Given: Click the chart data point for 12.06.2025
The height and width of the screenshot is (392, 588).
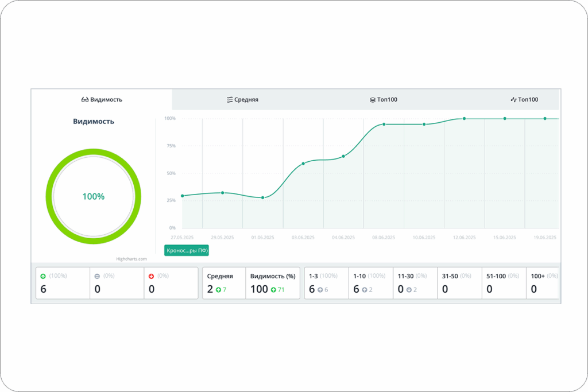Looking at the screenshot, I should tap(464, 119).
